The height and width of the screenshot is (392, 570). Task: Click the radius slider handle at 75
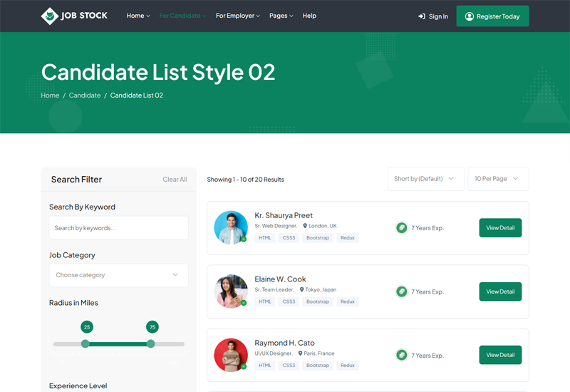click(150, 344)
